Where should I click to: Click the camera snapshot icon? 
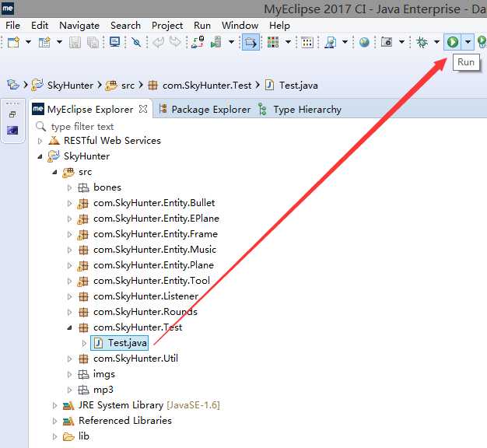click(387, 41)
